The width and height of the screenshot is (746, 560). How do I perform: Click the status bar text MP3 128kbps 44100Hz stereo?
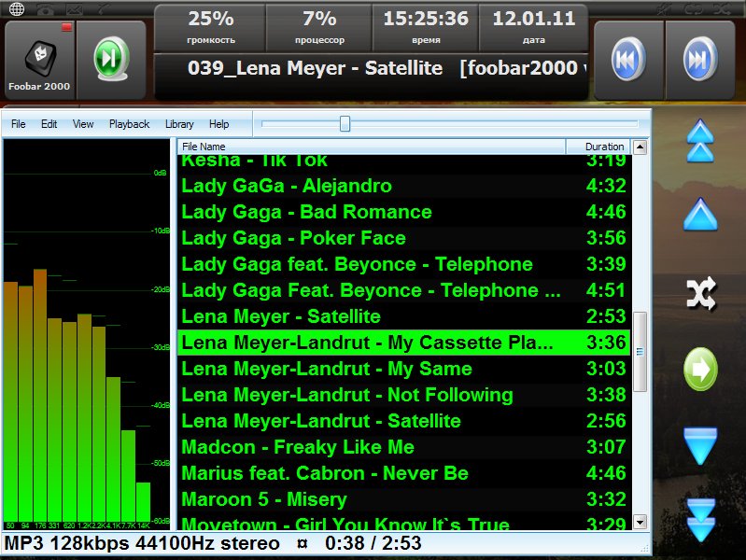pos(142,543)
